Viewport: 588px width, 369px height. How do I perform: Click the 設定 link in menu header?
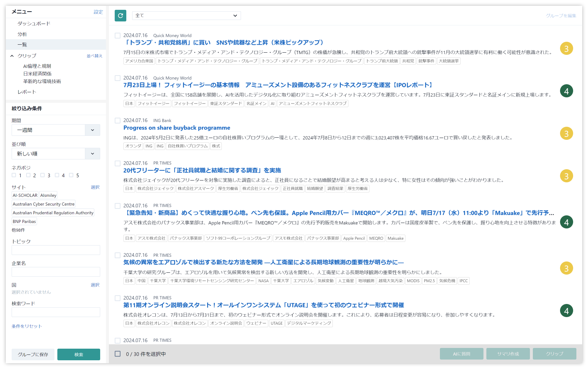(98, 12)
